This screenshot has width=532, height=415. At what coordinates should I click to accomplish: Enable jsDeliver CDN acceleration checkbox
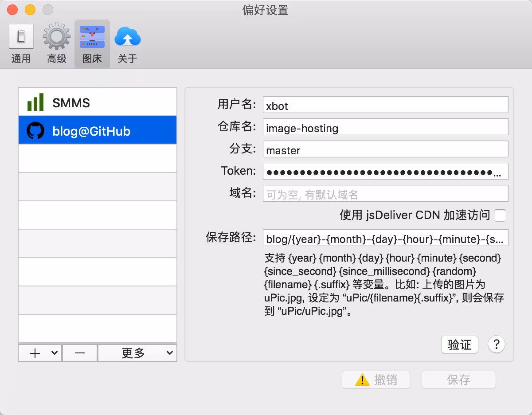[500, 215]
